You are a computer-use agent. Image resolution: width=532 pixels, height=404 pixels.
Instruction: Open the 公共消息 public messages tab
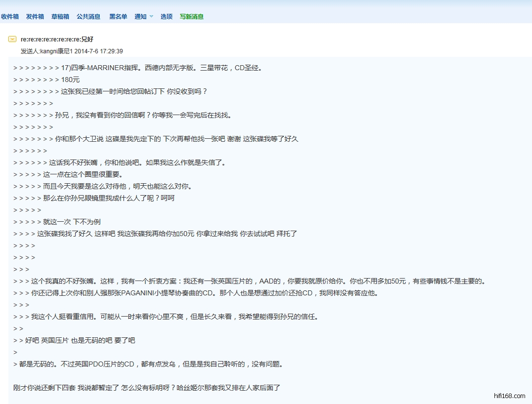[88, 16]
